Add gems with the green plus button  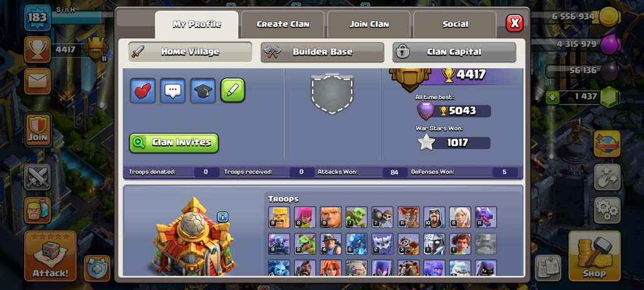click(553, 97)
